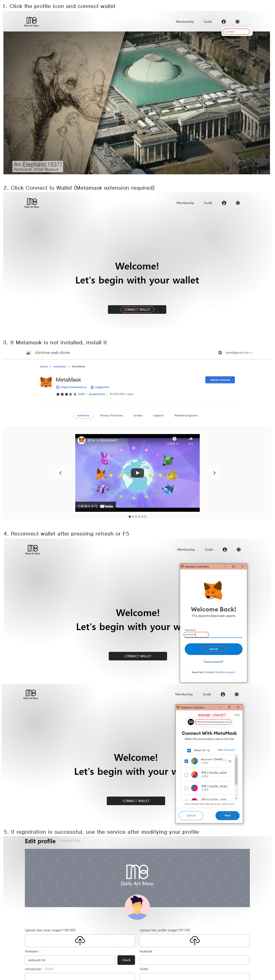Check the 계정 2 account checkbox

coord(186,775)
